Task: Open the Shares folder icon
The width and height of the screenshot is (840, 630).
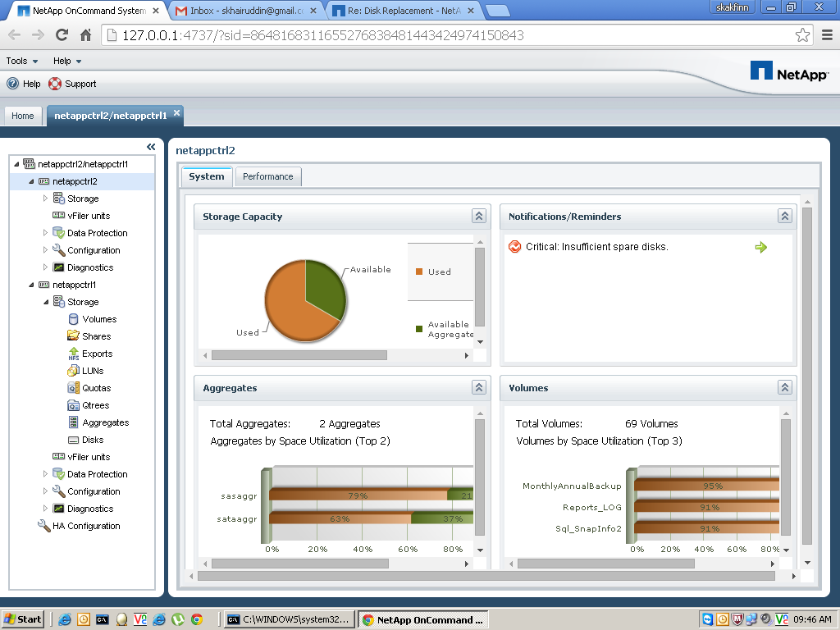Action: (x=74, y=336)
